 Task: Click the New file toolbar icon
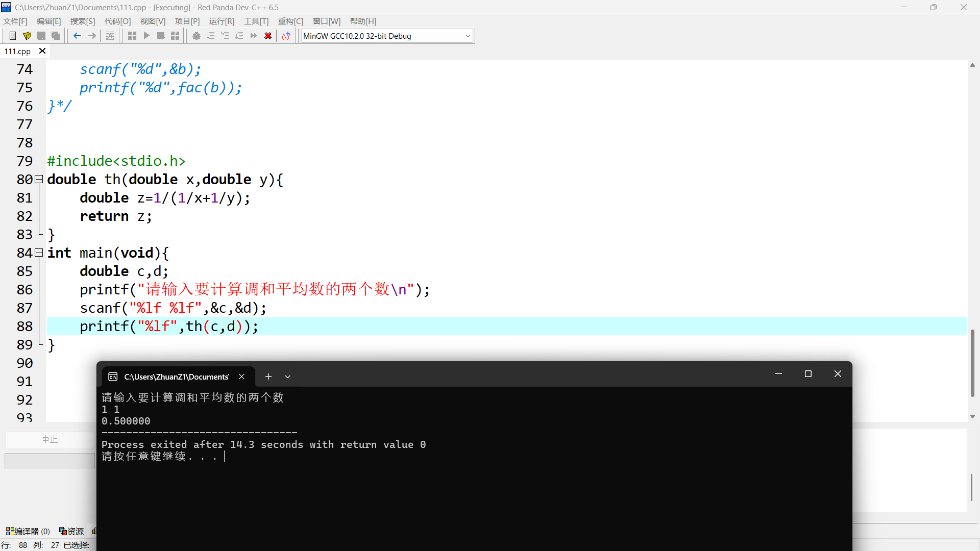[13, 36]
